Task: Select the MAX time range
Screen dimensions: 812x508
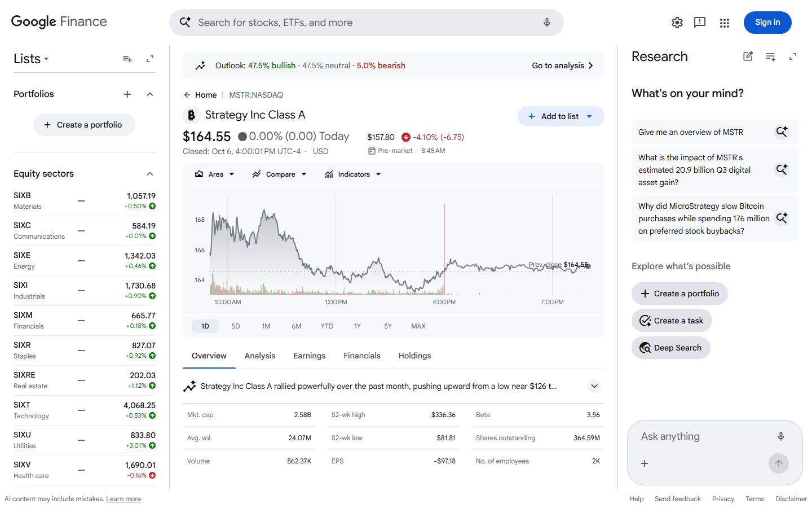Action: click(418, 326)
